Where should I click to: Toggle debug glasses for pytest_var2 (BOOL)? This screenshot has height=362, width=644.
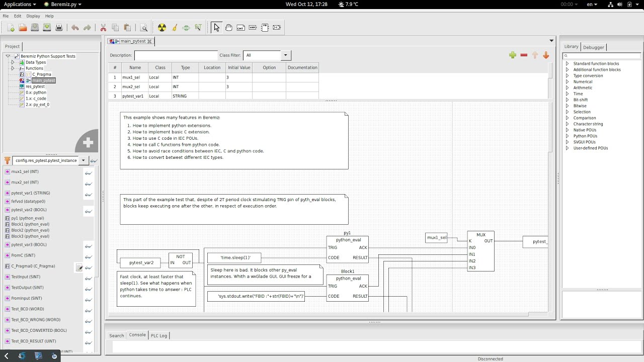point(88,211)
